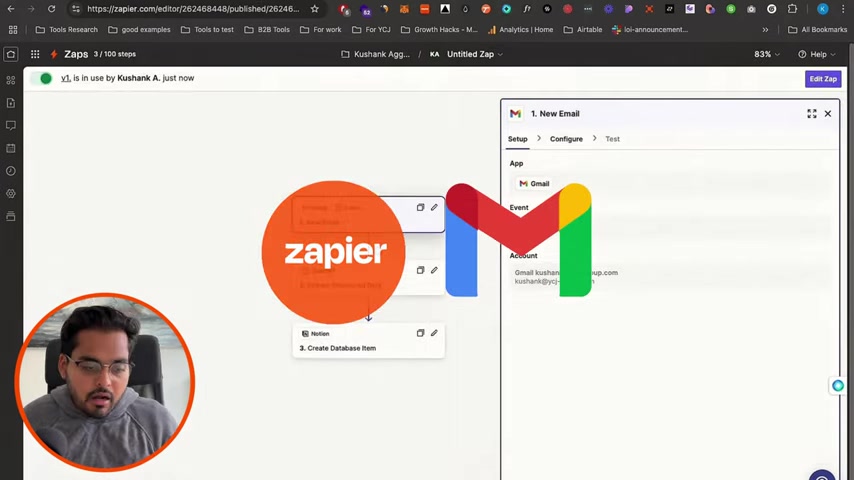This screenshot has height=480, width=854.
Task: Open the good examples bookmark folder
Action: point(139,29)
